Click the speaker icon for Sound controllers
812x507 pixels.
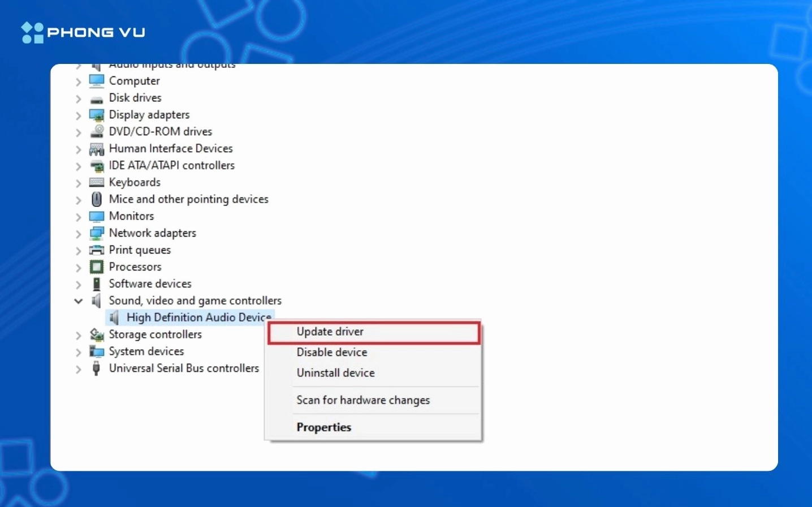[97, 300]
